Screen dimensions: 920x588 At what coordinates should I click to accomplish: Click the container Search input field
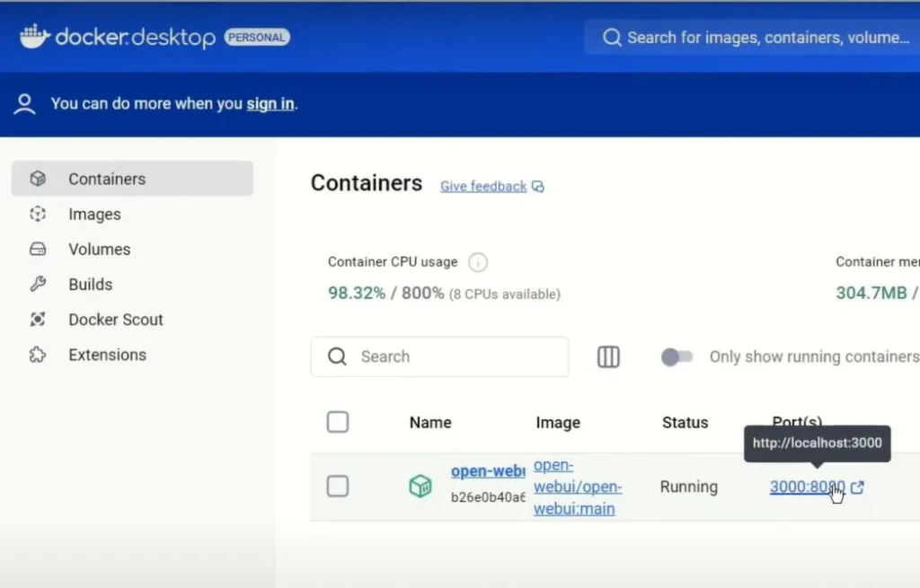tap(439, 356)
